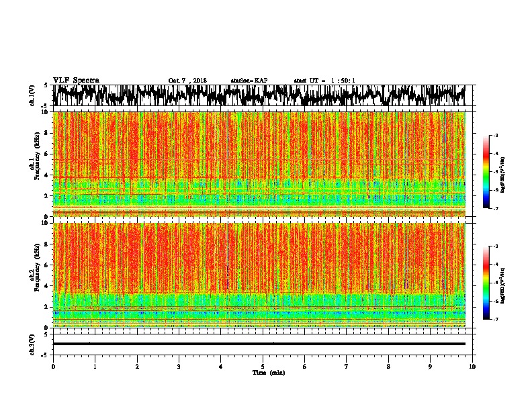Select the "start UT = 1 : 50: 1" text
Image resolution: width=532 pixels, height=411 pixels.
coord(324,81)
